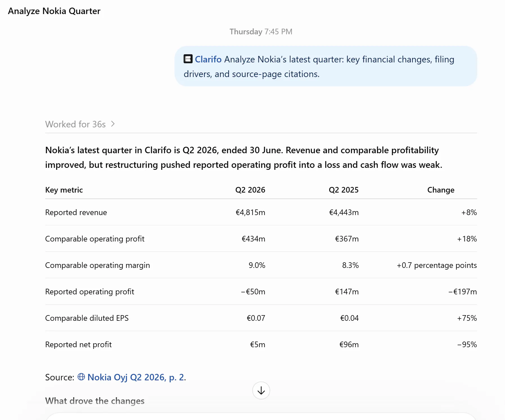Click the €96m net profit value
This screenshot has height=420, width=505.
[x=349, y=344]
